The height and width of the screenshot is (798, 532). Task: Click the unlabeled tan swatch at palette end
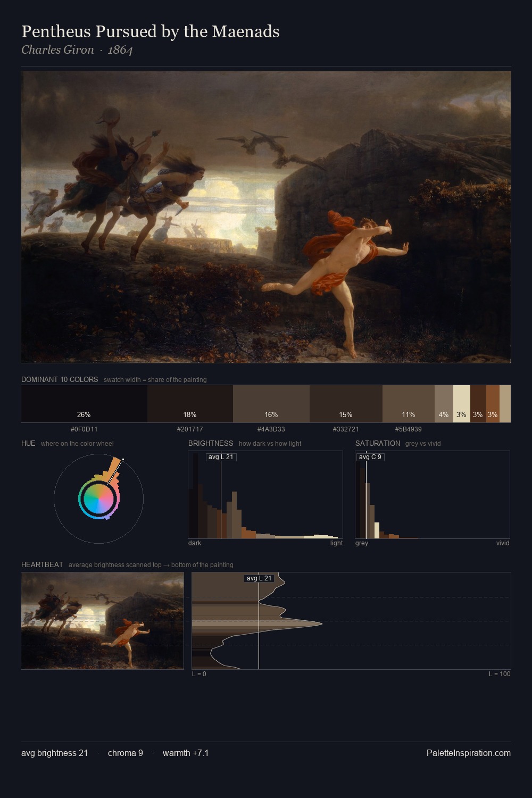point(505,404)
